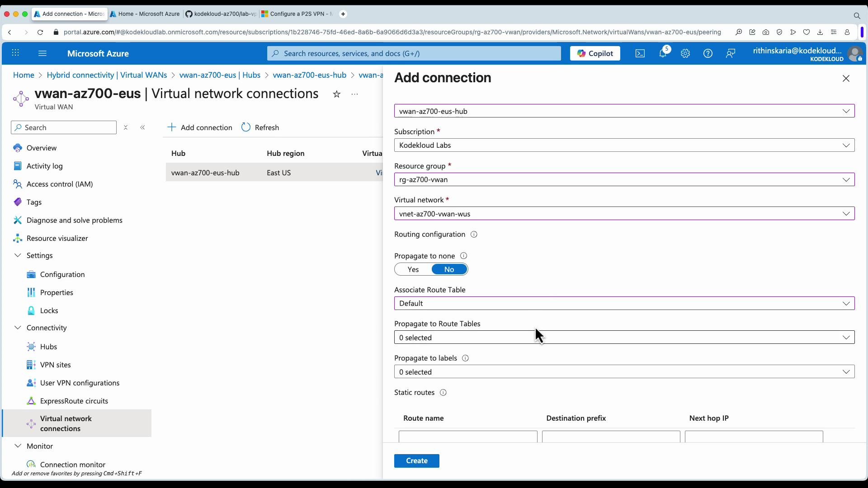Screen dimensions: 868x488
Task: Open User VPN configurations
Action: (80, 383)
